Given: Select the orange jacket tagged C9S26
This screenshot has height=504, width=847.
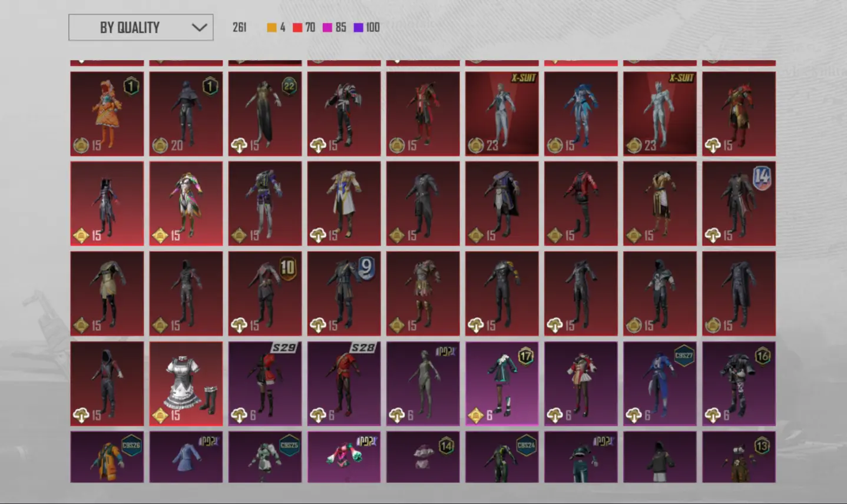Looking at the screenshot, I should pos(107,457).
